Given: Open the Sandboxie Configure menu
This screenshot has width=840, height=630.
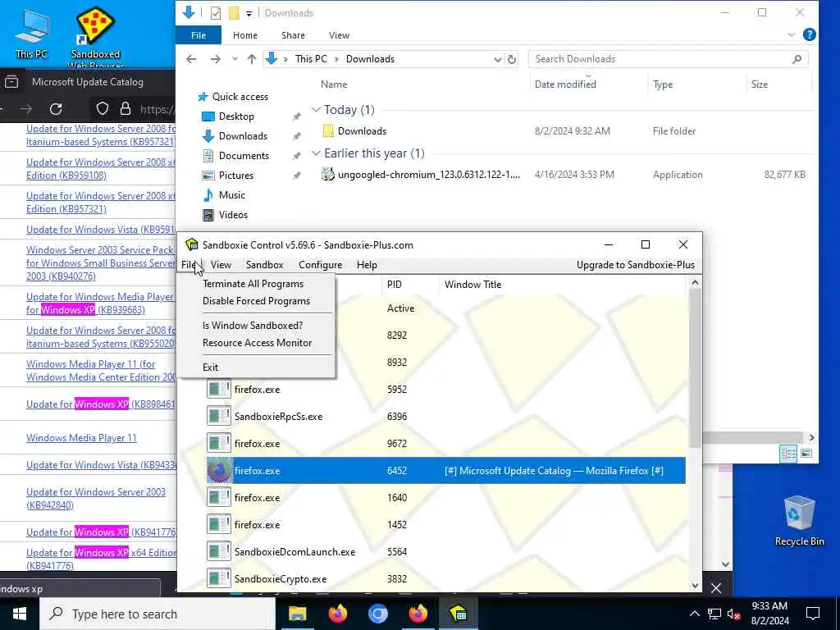Looking at the screenshot, I should [x=321, y=265].
